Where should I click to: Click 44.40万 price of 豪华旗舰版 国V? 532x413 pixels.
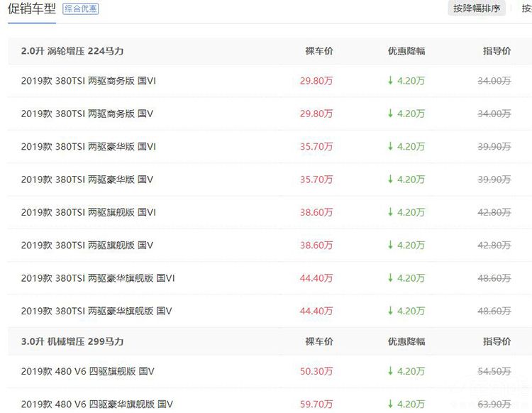coord(316,312)
